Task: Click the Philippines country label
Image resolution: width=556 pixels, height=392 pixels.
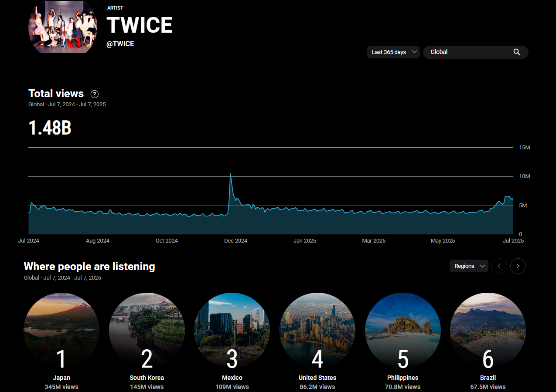Action: point(403,378)
